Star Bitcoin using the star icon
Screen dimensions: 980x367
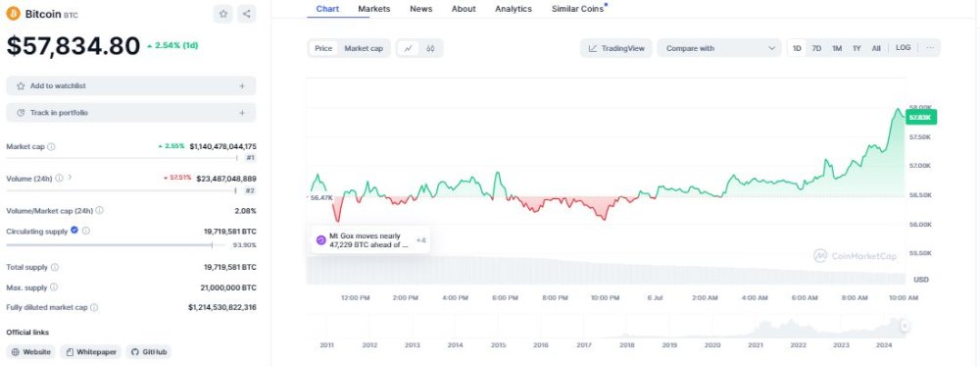click(x=223, y=14)
